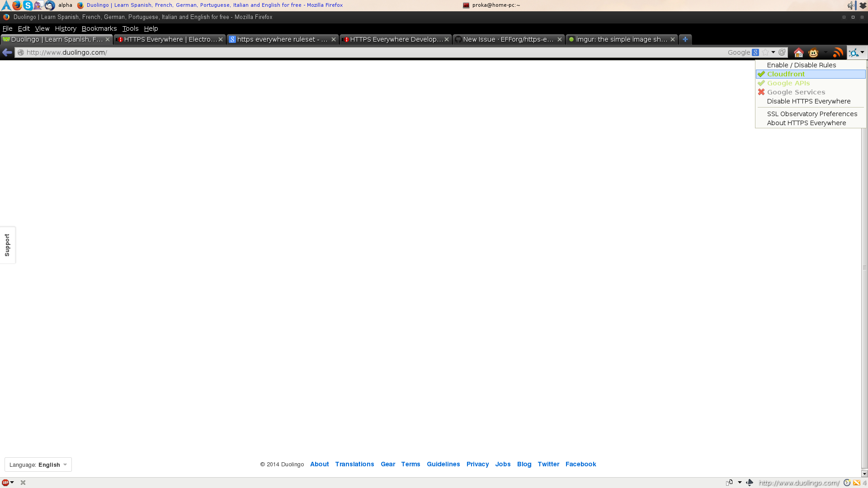Click the dark triangle arrows status bar icon
This screenshot has width=868, height=488.
tap(750, 483)
